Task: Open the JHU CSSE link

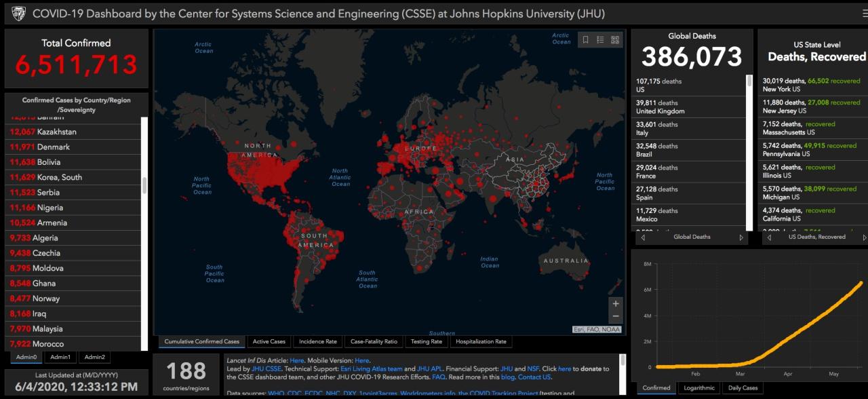Action: [x=267, y=368]
